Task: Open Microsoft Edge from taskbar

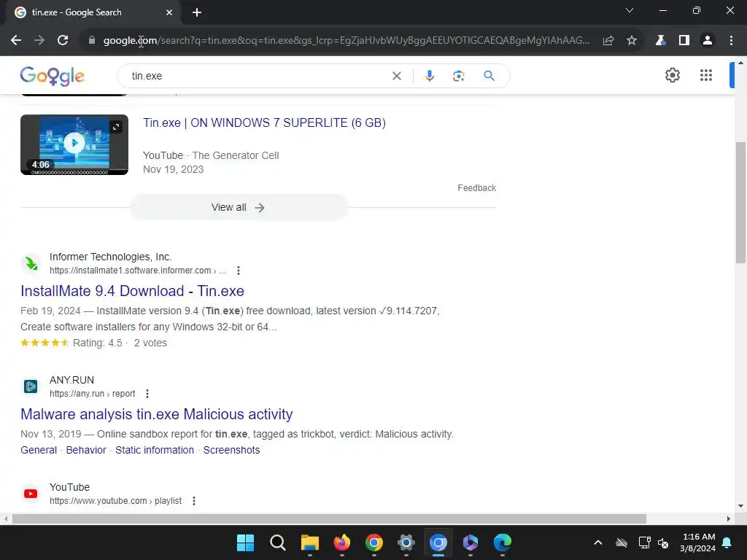Action: (x=502, y=542)
